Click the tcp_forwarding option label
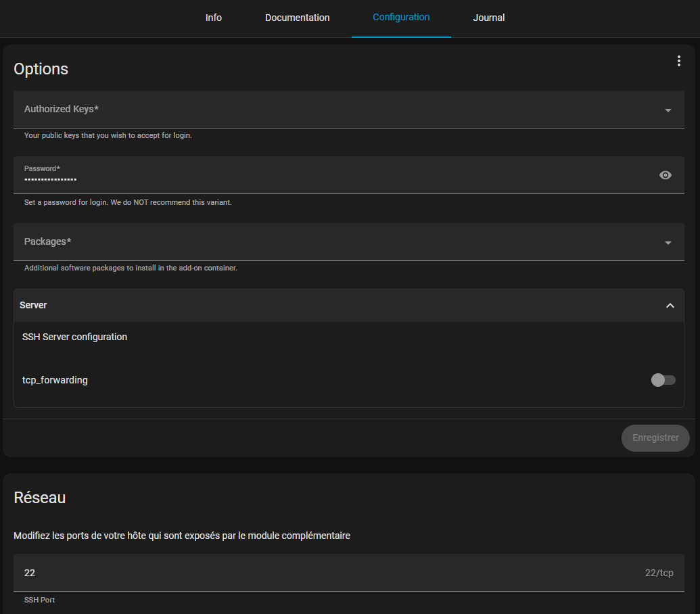The image size is (700, 614). [55, 380]
